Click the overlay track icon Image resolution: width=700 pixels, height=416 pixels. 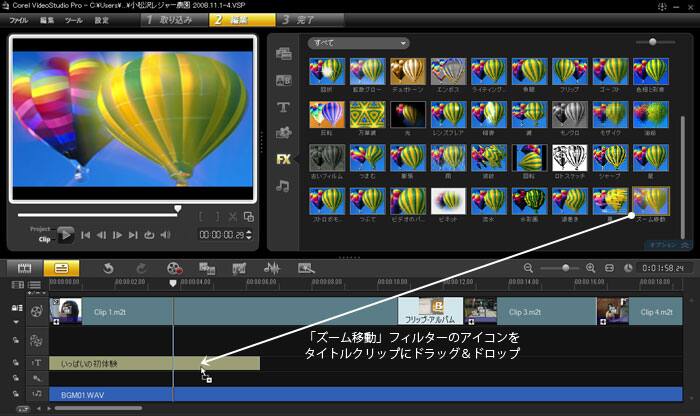coord(36,341)
